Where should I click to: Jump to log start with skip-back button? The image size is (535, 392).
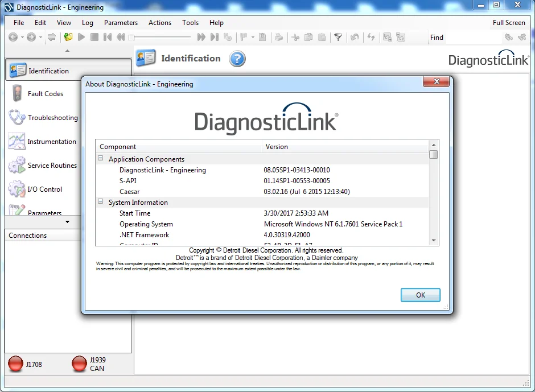108,37
